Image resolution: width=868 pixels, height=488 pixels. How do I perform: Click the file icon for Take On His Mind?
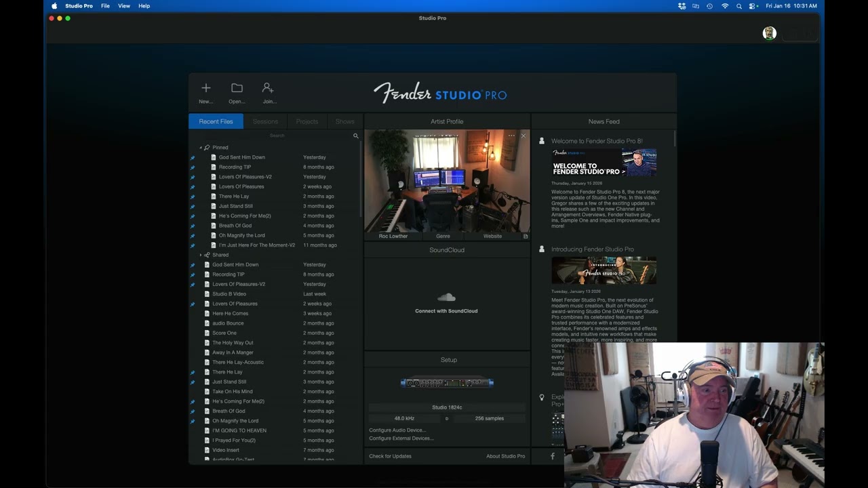coord(207,392)
